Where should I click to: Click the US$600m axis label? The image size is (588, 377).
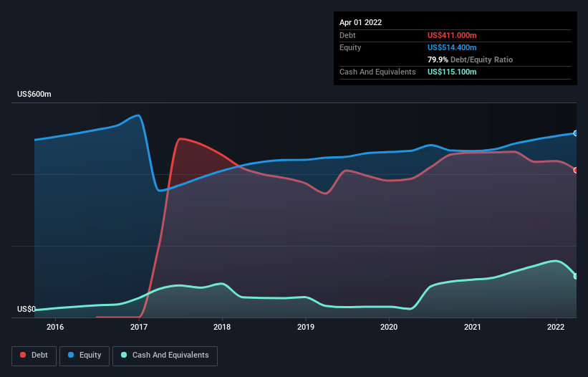(34, 94)
